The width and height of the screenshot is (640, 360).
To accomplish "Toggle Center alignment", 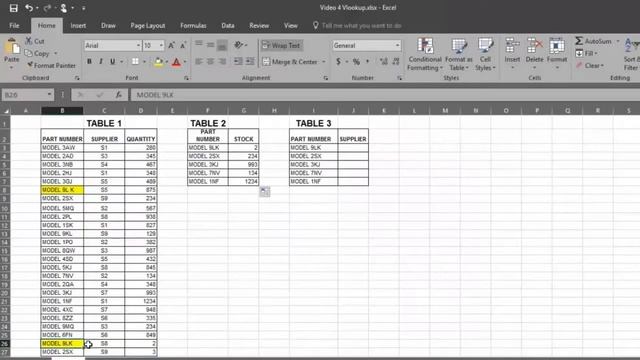I will pos(210,62).
